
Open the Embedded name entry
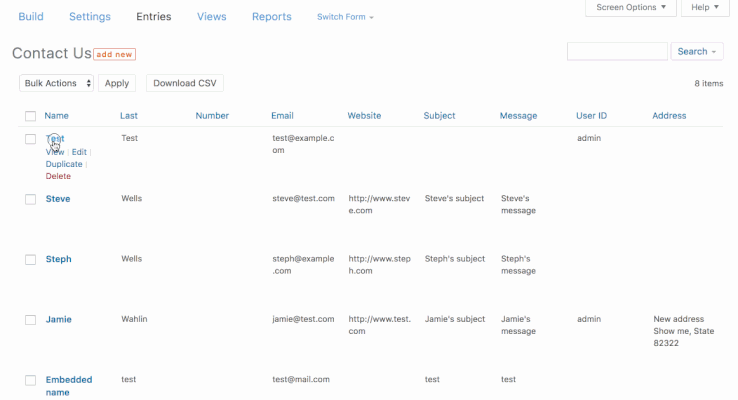pyautogui.click(x=69, y=386)
